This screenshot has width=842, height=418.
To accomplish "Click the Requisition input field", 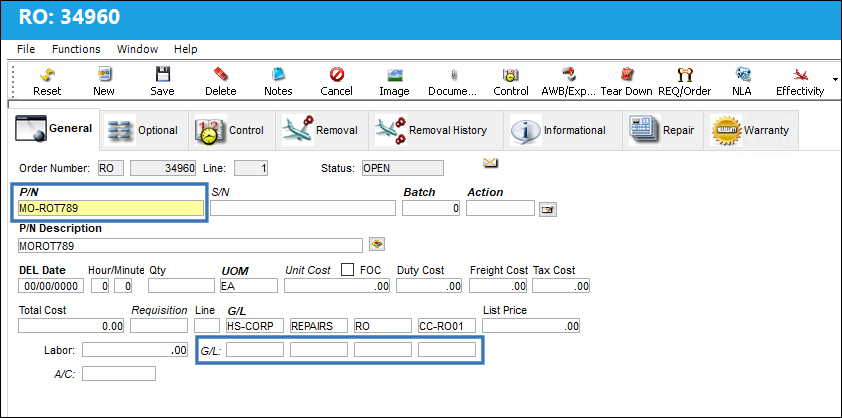I will (x=159, y=326).
